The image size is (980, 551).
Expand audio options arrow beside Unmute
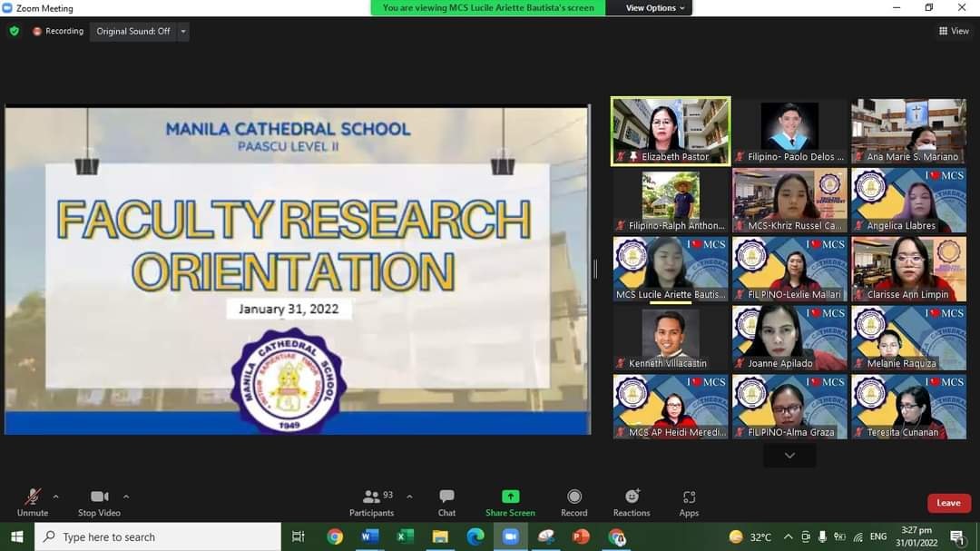[56, 497]
